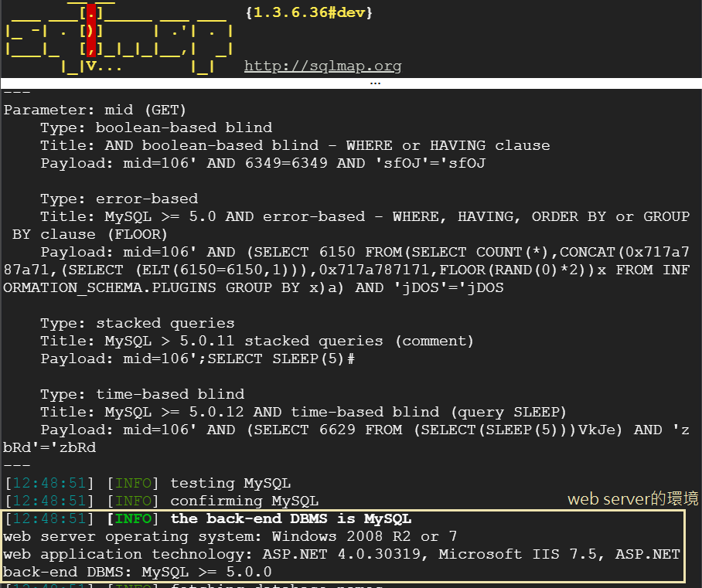
Task: Click the line starting with 87a71,(SELECT (ELT
Action: pyautogui.click(x=346, y=270)
